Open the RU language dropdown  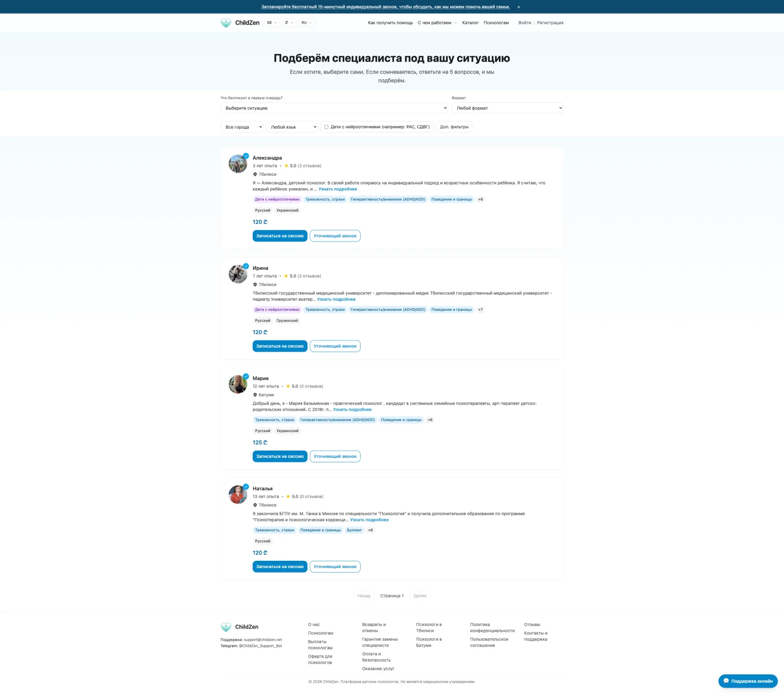click(x=307, y=23)
